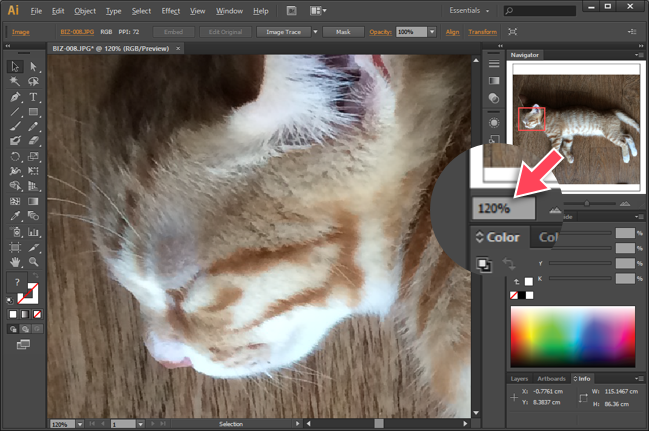Click the Mask button
649x431 pixels.
(x=343, y=32)
